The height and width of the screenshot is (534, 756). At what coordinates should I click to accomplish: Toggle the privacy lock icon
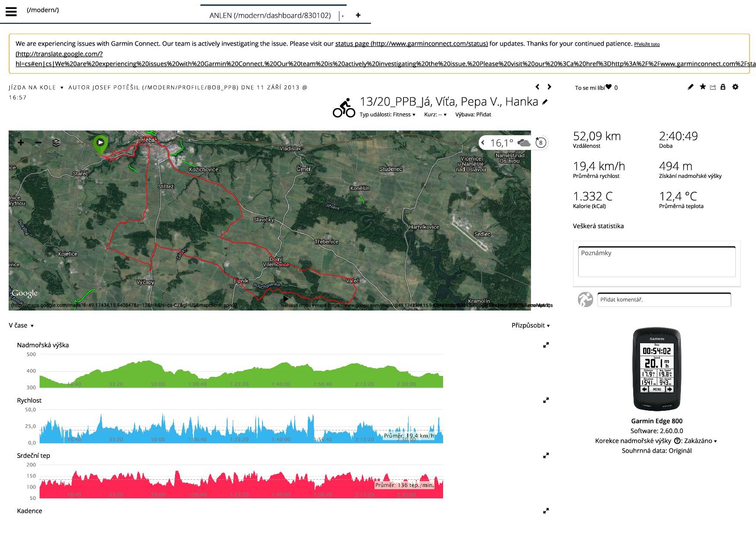(x=723, y=87)
